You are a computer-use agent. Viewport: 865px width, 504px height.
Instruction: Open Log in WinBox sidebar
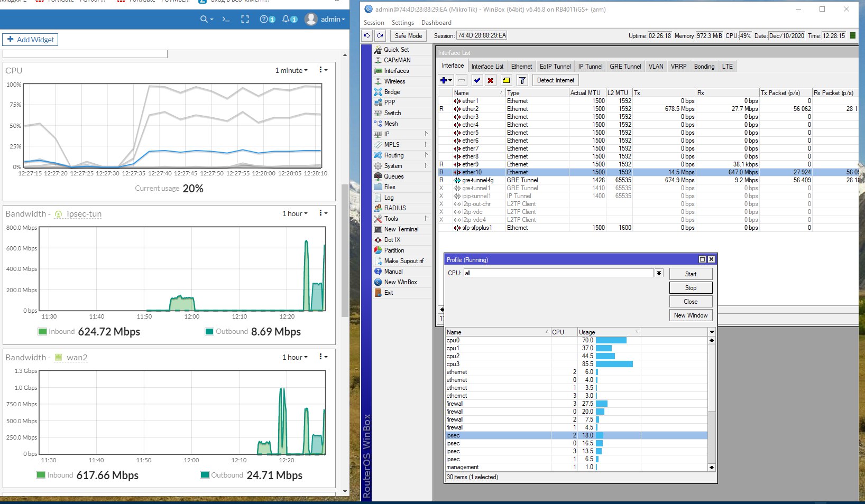pyautogui.click(x=389, y=198)
